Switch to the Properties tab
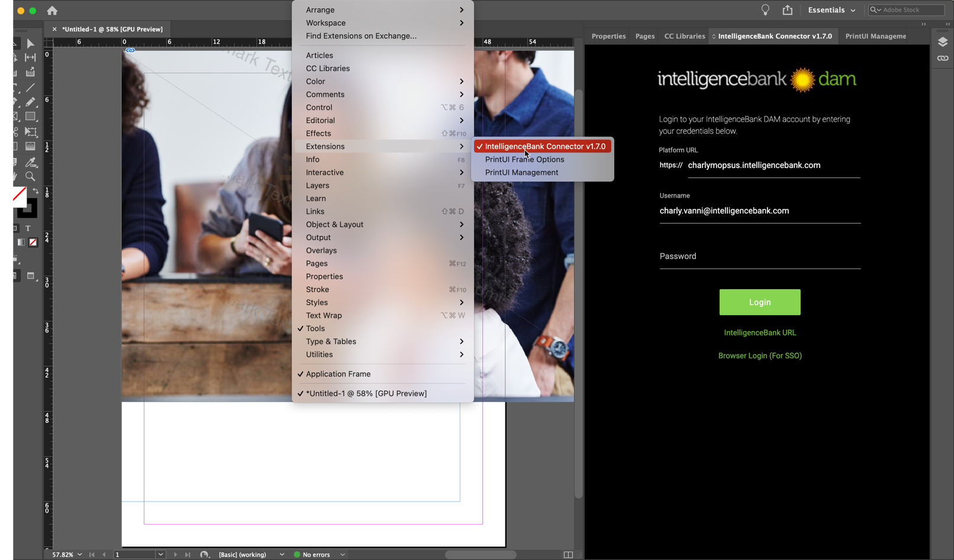The height and width of the screenshot is (560, 954). coord(608,36)
